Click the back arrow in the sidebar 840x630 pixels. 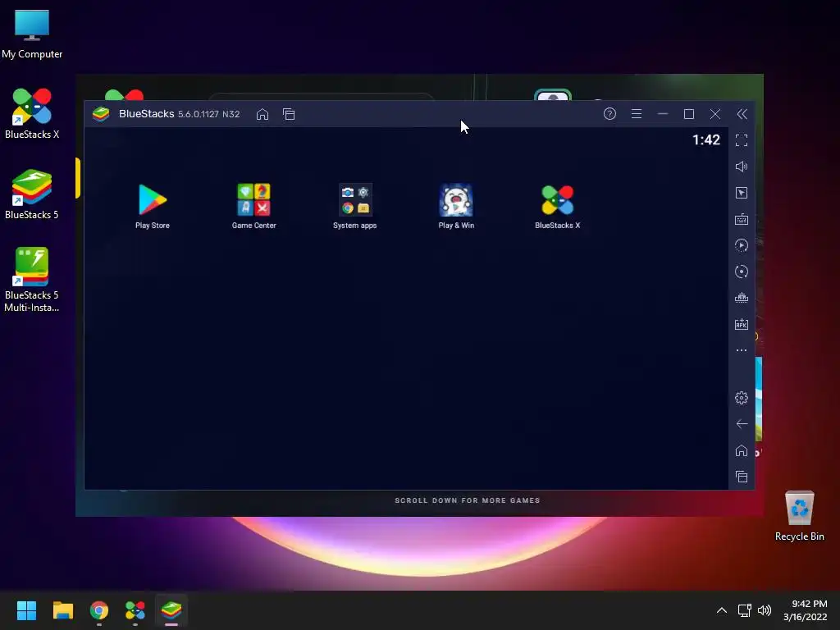742,424
